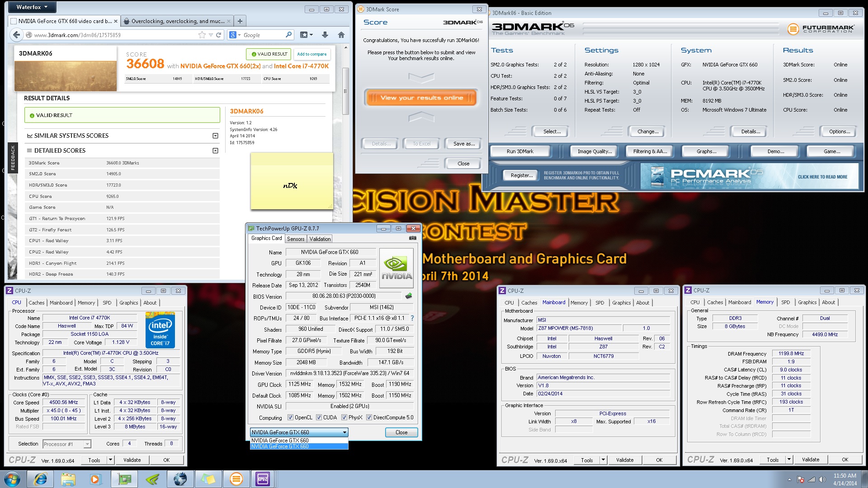
Task: Switch to Waterfox via its globe taskbar icon
Action: [180, 479]
